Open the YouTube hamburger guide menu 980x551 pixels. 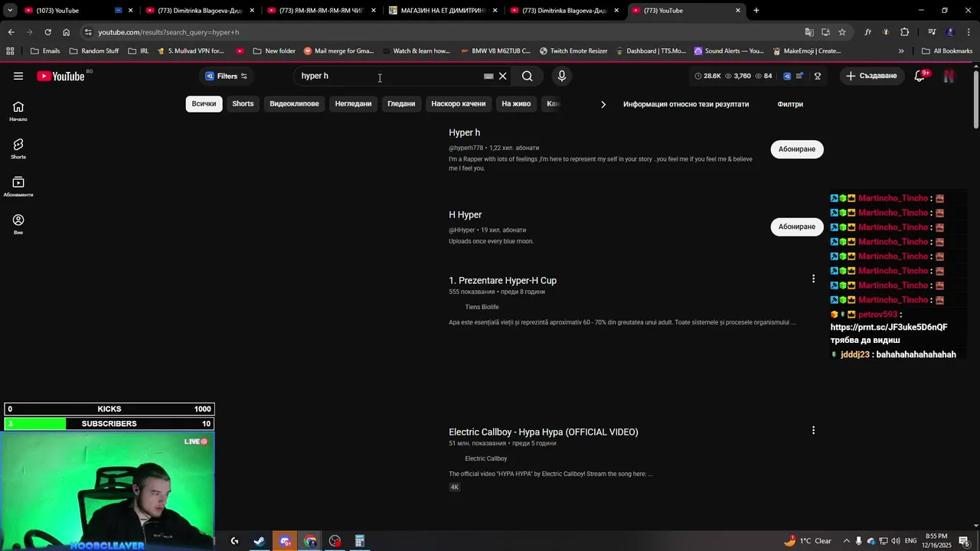[x=18, y=76]
